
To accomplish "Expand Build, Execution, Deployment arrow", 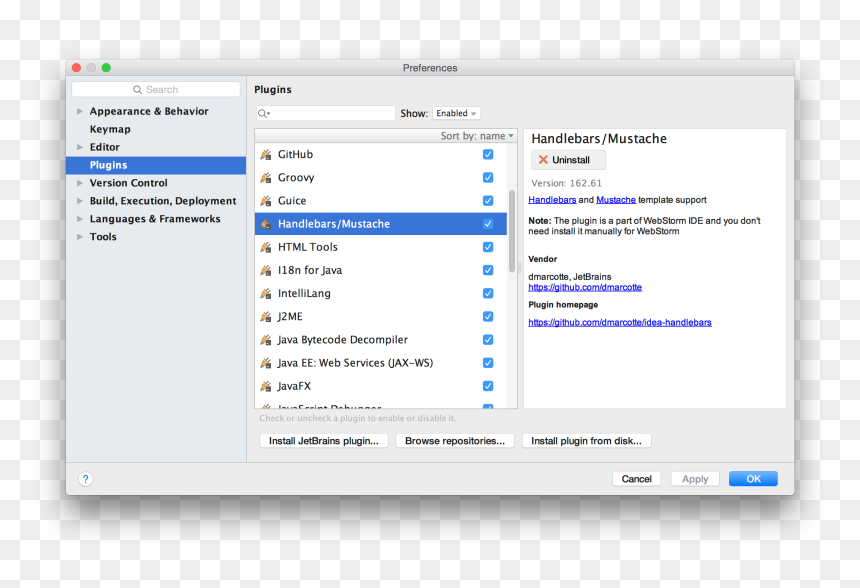I will [80, 201].
